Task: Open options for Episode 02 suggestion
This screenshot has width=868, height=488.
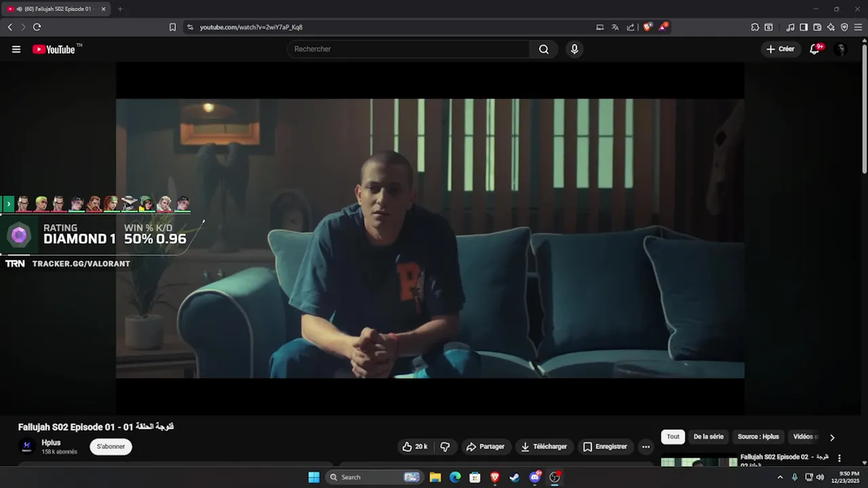Action: click(x=840, y=458)
